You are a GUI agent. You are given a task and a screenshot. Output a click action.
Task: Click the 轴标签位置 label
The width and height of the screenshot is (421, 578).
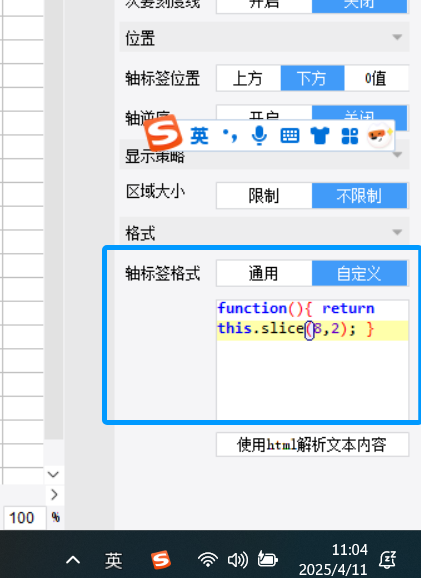[163, 79]
